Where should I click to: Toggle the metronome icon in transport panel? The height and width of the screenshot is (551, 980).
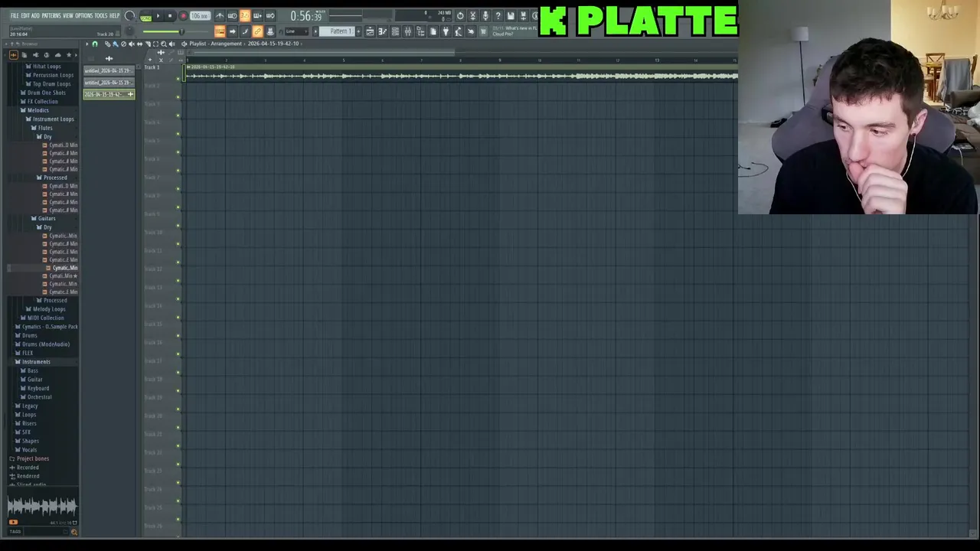pyautogui.click(x=220, y=15)
